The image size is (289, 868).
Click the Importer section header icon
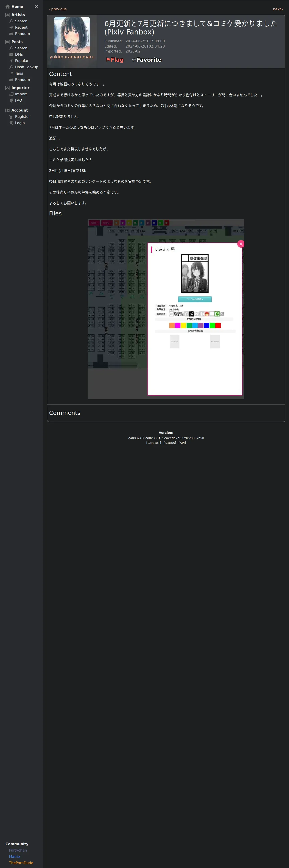click(x=7, y=88)
